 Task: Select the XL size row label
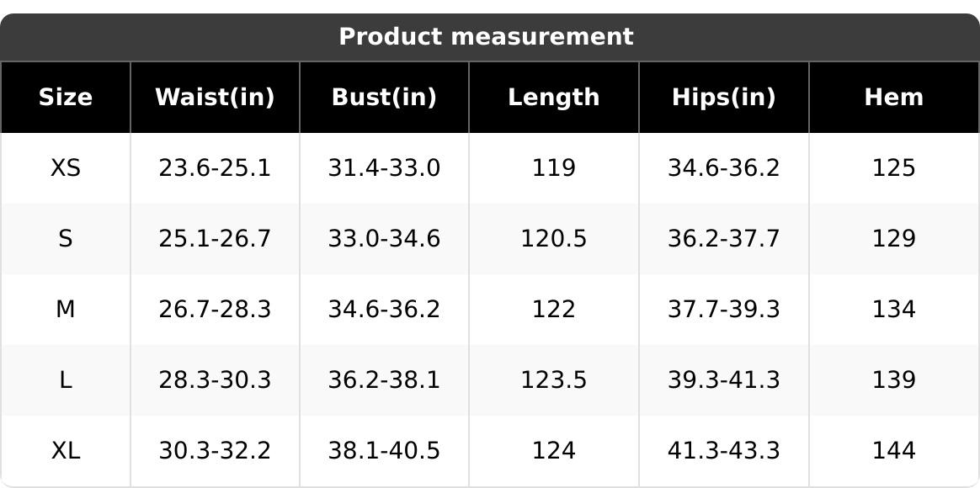click(66, 451)
